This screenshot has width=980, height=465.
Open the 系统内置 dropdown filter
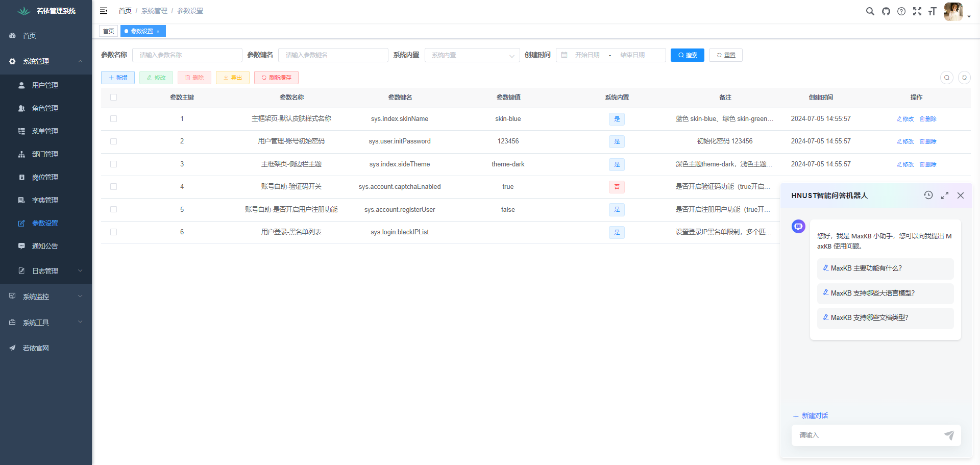(472, 55)
